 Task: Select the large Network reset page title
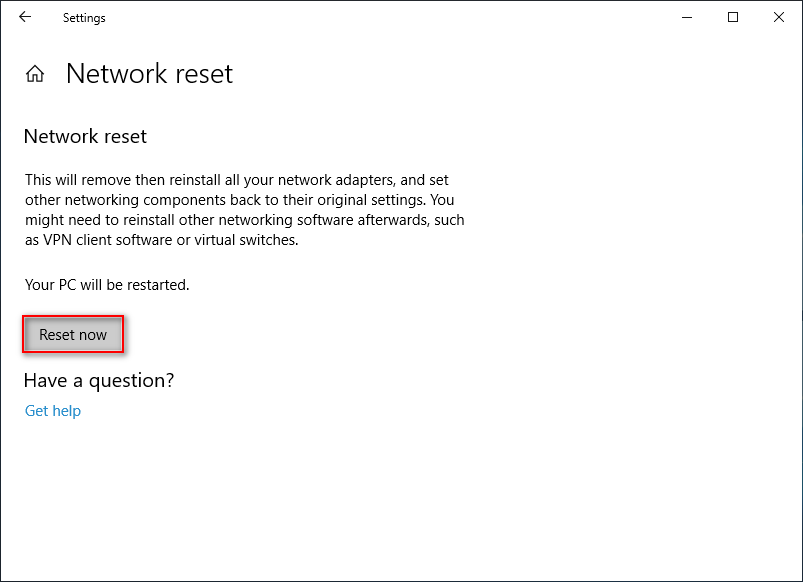pyautogui.click(x=150, y=73)
